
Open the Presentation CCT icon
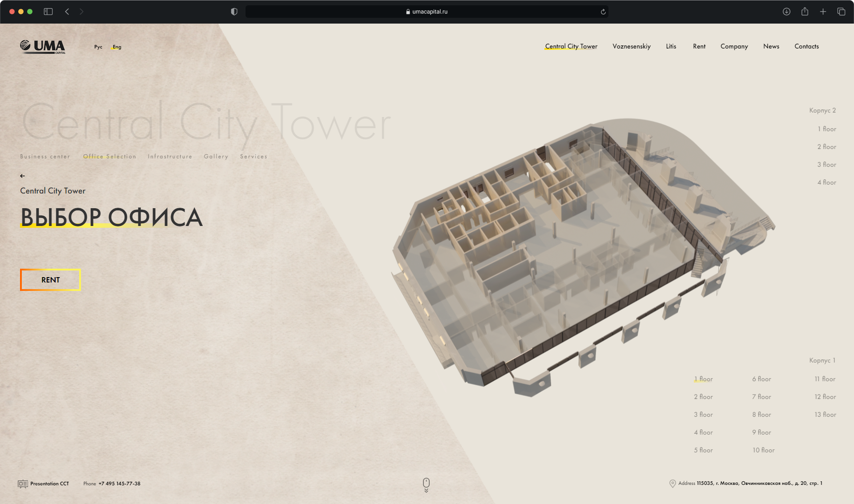23,484
